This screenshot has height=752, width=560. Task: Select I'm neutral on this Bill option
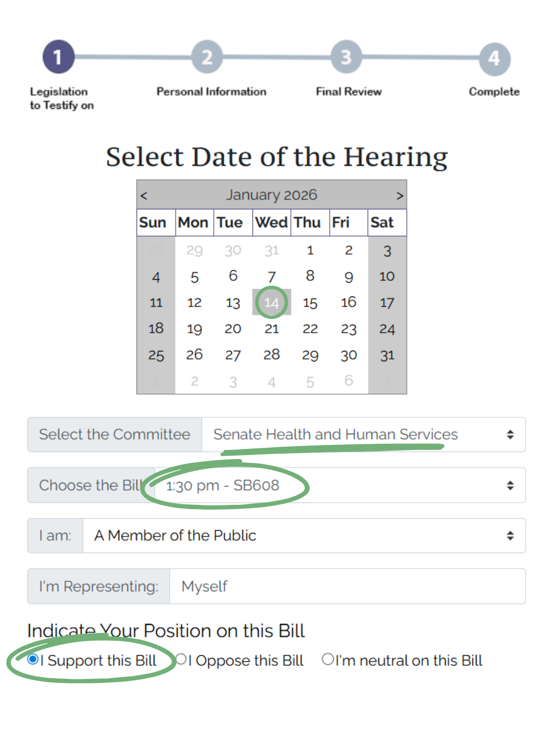[x=328, y=659]
